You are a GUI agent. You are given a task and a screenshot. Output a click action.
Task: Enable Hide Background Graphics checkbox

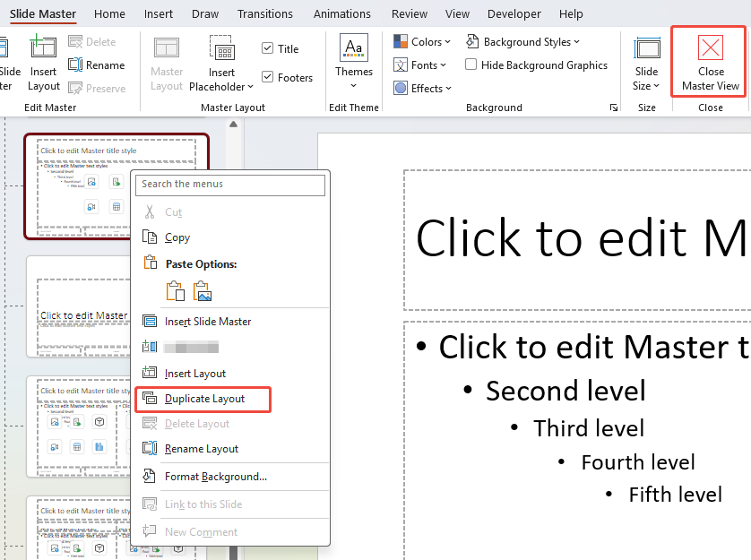471,65
